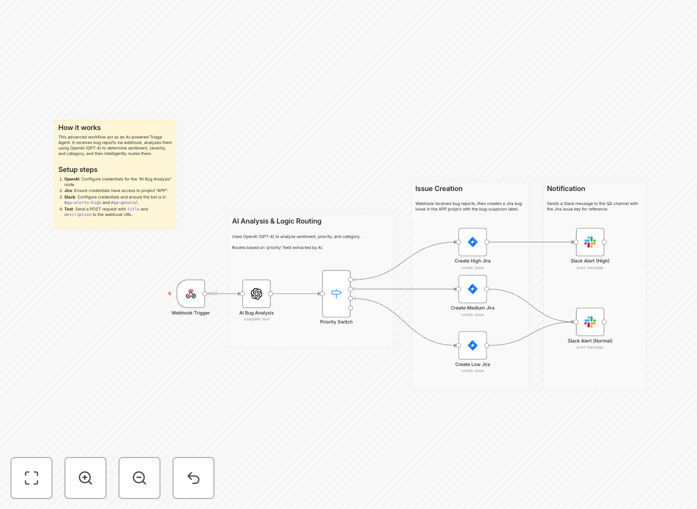The image size is (697, 509).
Task: Select the 'AI Analysis & Logic Routing' note title
Action: [x=276, y=221]
